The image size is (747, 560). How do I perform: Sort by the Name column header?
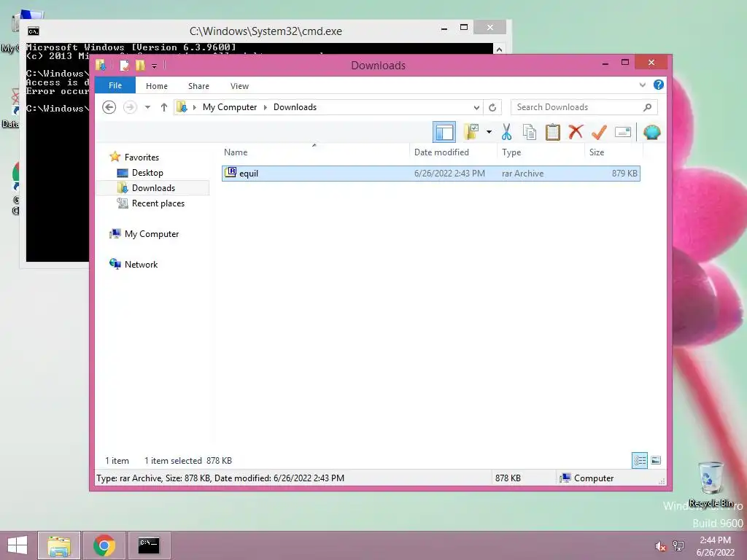tap(314, 152)
